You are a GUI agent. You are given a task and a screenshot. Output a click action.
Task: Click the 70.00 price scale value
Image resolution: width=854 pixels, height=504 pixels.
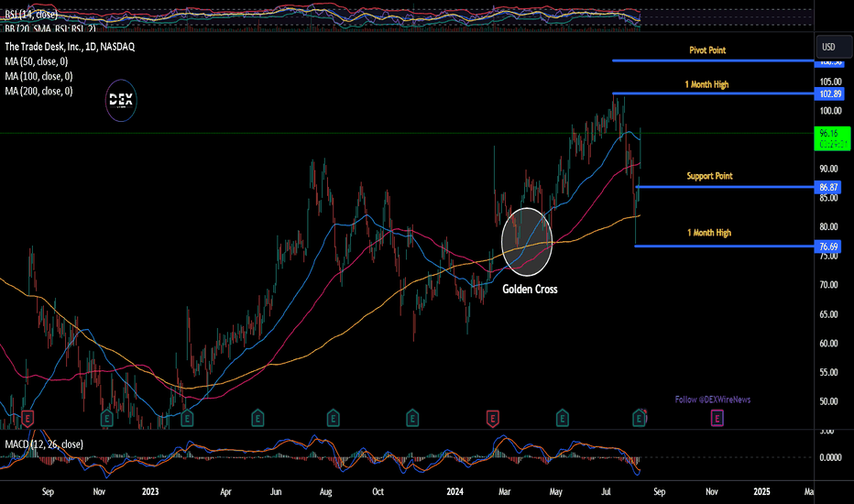pos(829,285)
